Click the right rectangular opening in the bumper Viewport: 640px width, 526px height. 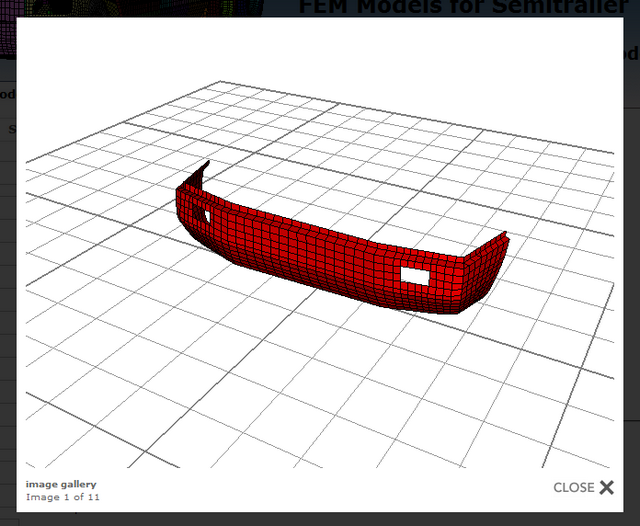(413, 273)
